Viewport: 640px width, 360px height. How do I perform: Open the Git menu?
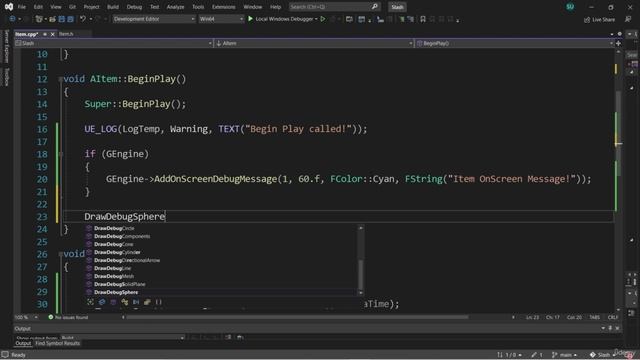[x=72, y=7]
